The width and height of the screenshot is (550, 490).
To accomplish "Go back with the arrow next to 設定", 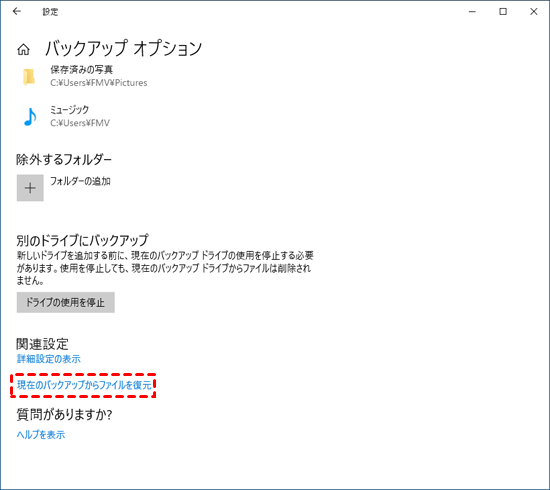I will (x=16, y=11).
